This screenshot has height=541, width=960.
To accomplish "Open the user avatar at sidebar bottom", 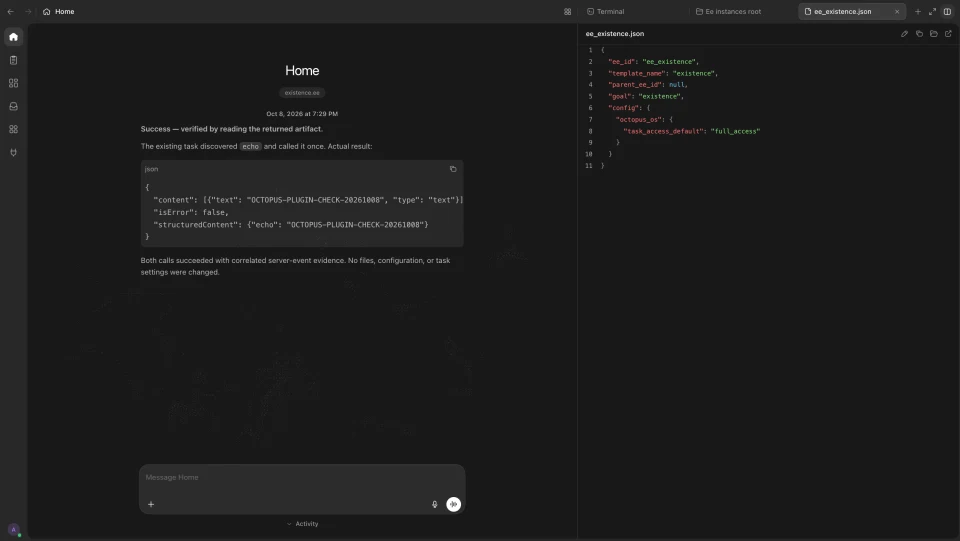I will point(13,530).
